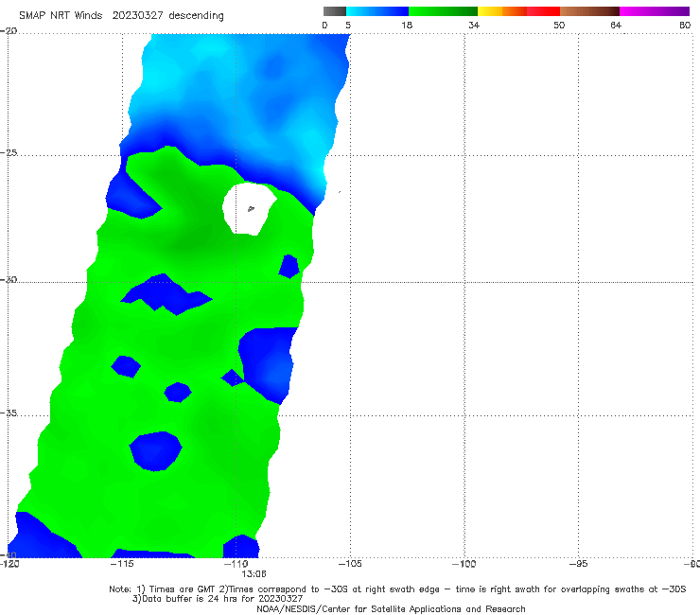Click the longitude axis label '-95'

pos(579,564)
